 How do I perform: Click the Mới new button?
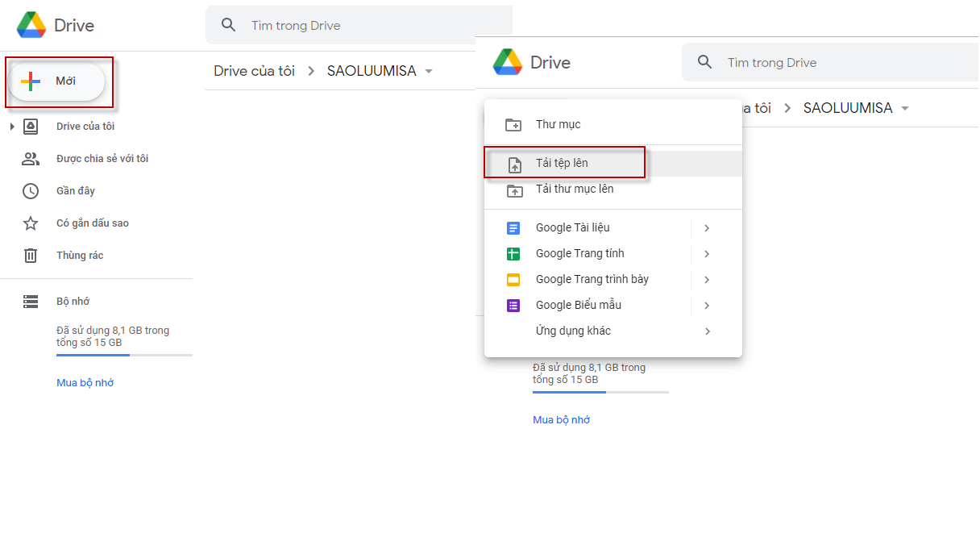[57, 81]
